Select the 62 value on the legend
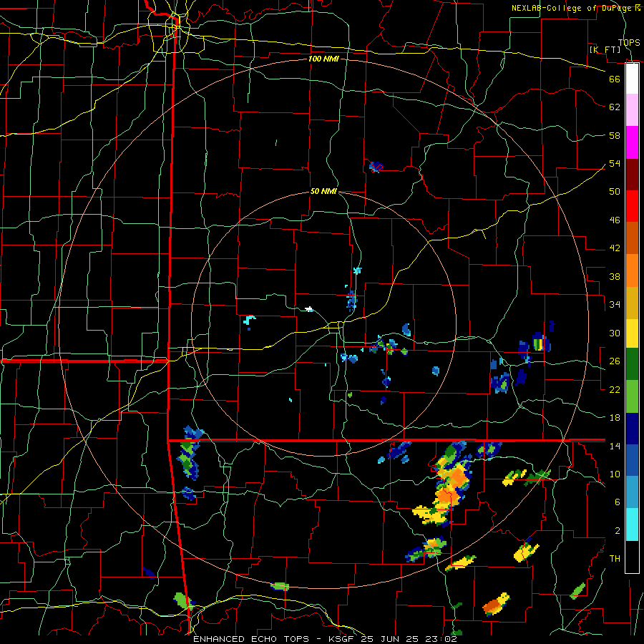The width and height of the screenshot is (644, 644). click(615, 107)
